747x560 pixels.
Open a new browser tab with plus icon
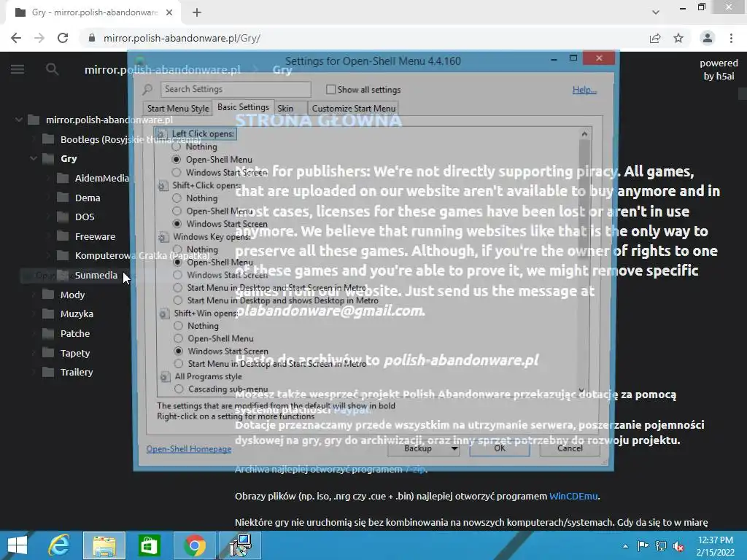[197, 12]
